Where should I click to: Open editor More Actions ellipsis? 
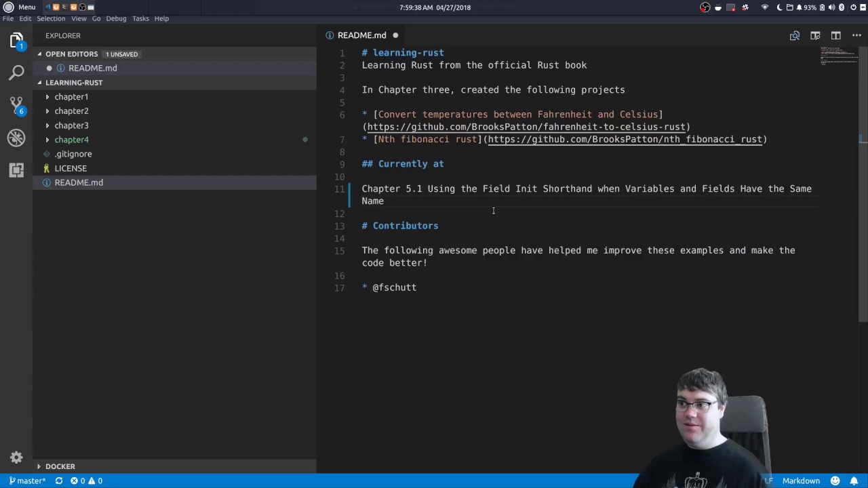856,35
